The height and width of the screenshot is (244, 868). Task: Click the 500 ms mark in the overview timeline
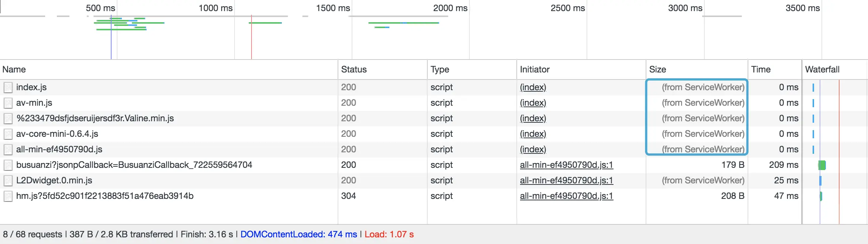100,8
